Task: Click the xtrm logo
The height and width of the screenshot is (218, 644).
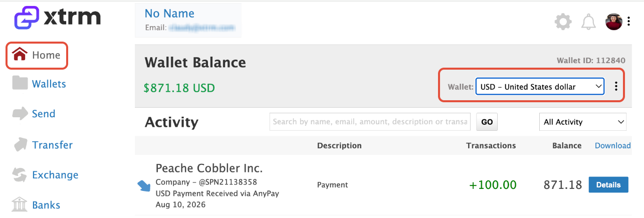Action: 57,18
